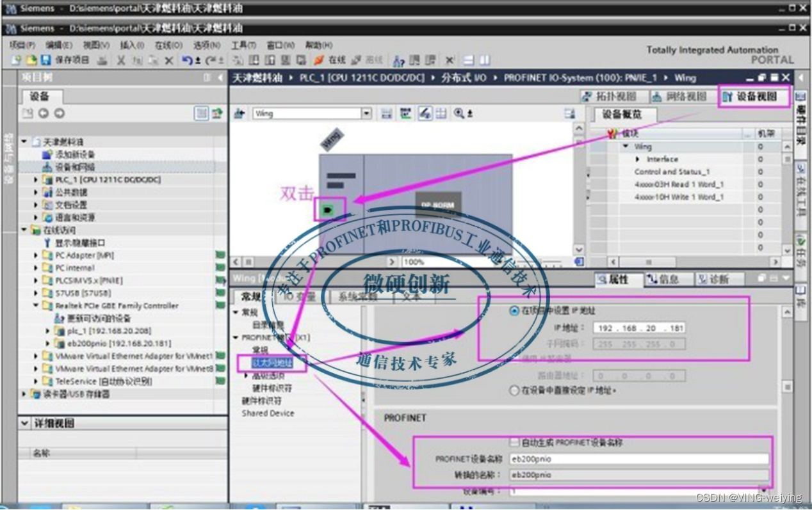
Task: Click the PROFINET设备名称 field eb200pnio
Action: coord(638,459)
